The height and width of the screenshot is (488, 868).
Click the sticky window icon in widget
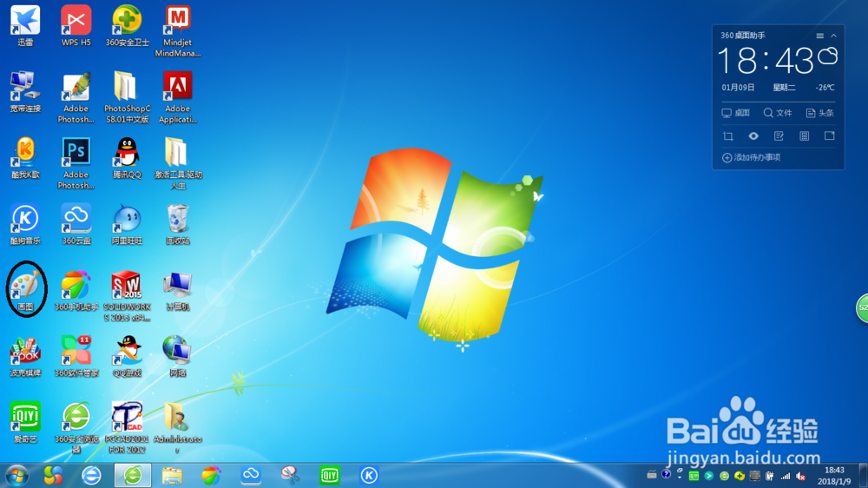coord(829,136)
